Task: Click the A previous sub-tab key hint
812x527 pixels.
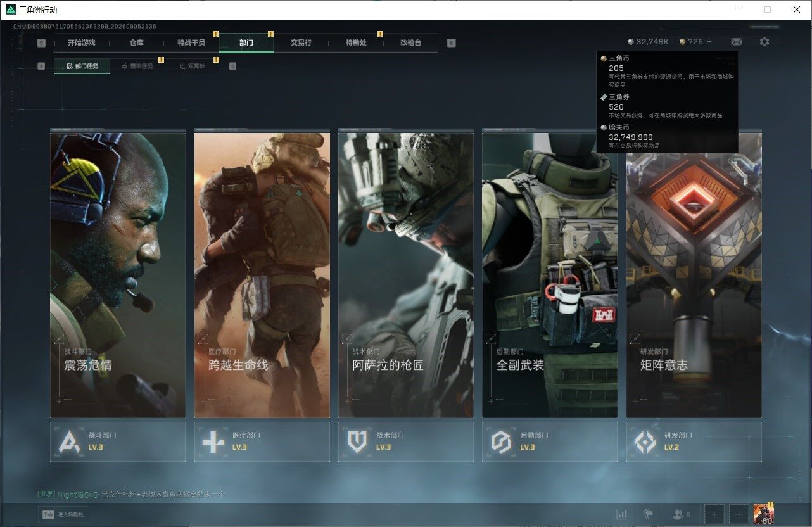Action: pyautogui.click(x=41, y=66)
